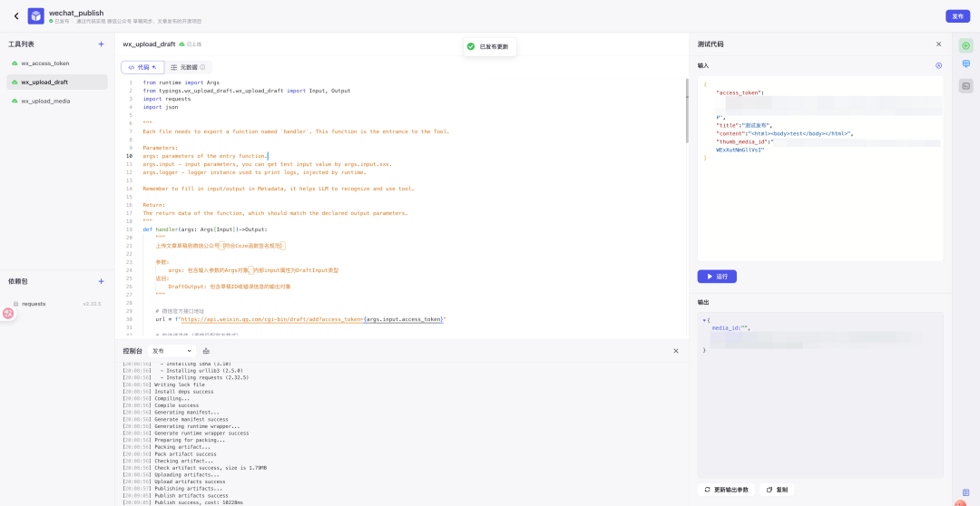Click the green test-run icon in the right sidebar
The height and width of the screenshot is (506, 980).
(x=965, y=45)
